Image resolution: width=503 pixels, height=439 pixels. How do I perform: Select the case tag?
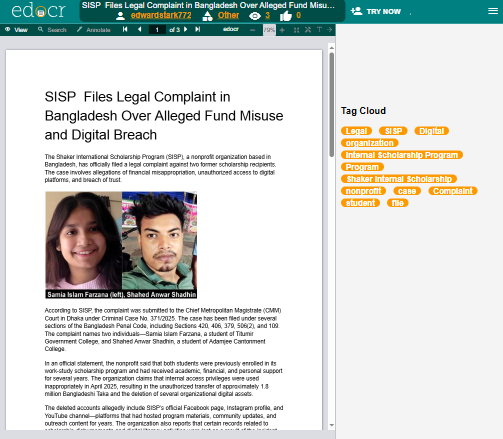[x=407, y=191]
